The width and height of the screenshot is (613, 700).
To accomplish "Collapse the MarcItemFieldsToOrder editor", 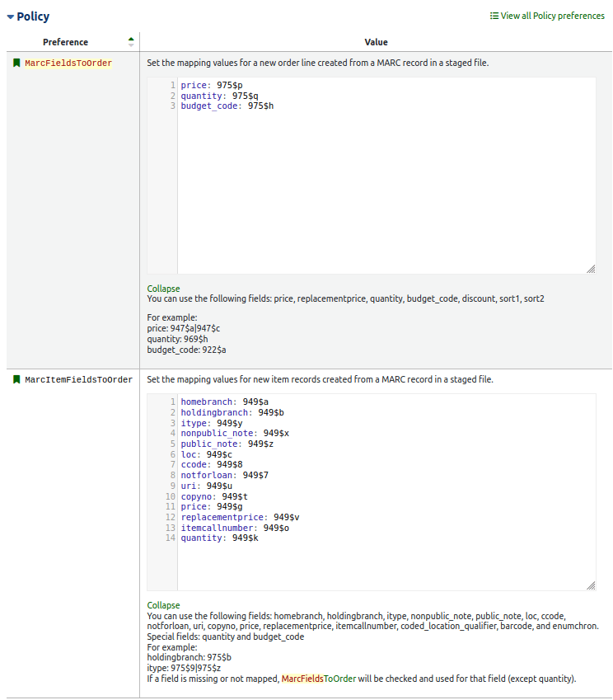I will coord(163,605).
